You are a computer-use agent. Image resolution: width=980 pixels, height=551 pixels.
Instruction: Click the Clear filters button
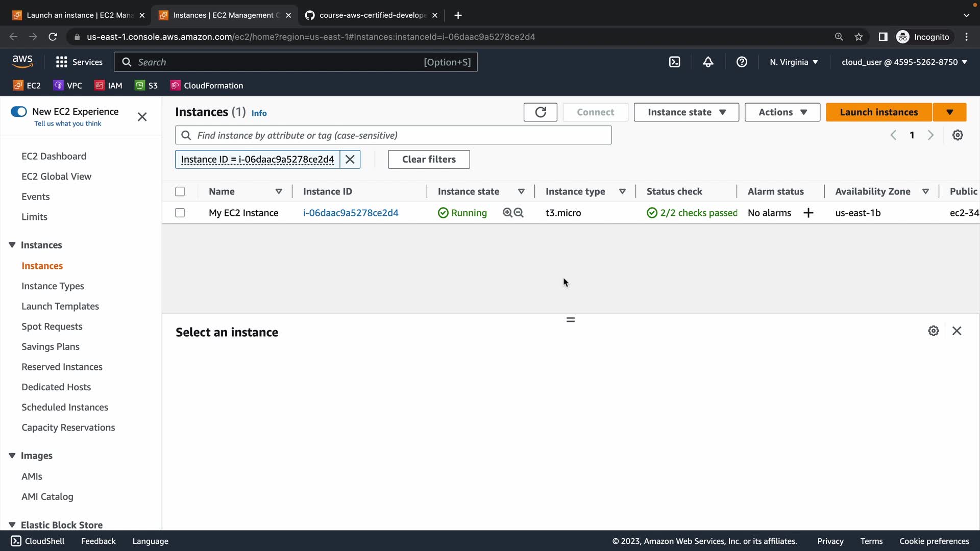click(x=429, y=159)
